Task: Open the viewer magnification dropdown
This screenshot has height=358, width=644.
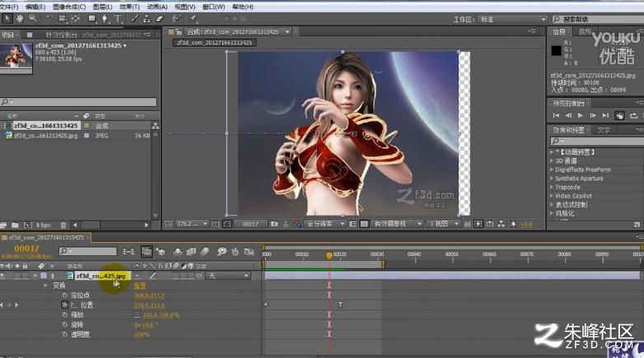Action: (x=192, y=224)
